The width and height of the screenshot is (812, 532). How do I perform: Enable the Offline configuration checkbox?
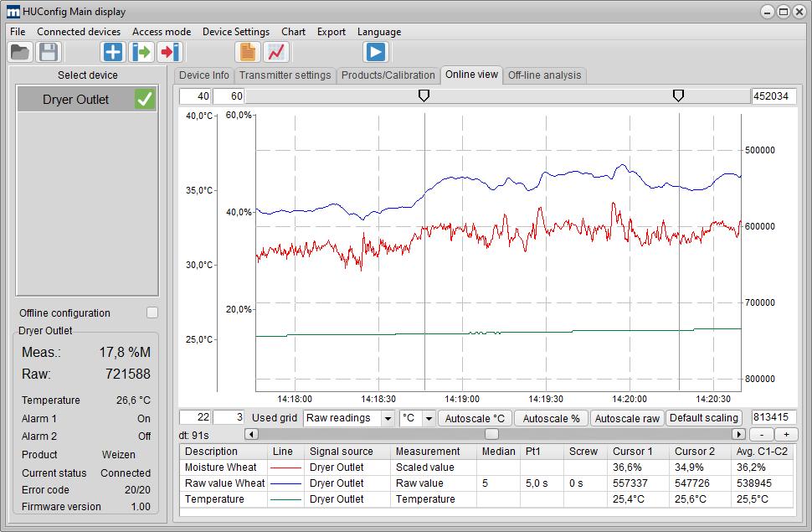[x=152, y=312]
